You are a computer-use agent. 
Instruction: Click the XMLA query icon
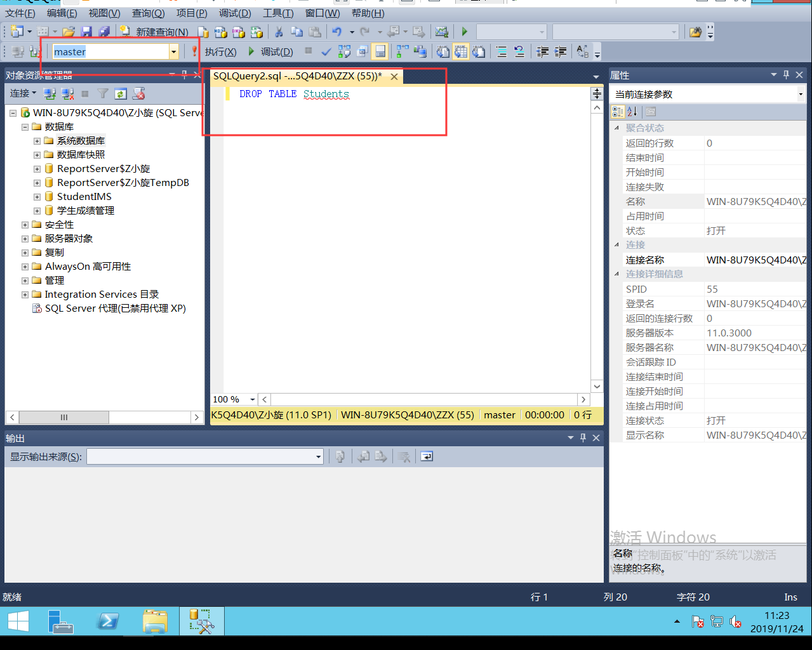click(x=256, y=31)
